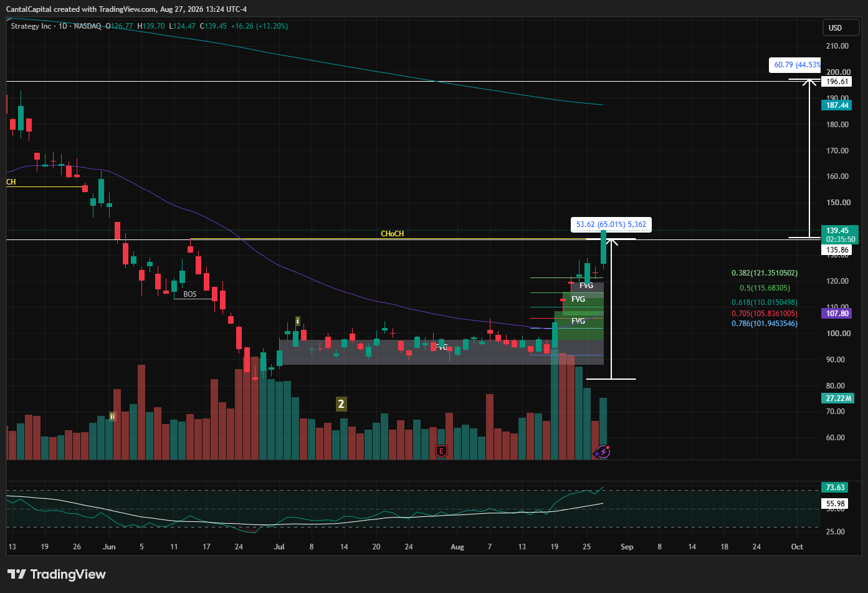This screenshot has height=593, width=868.
Task: Open the purple lightning icon at latest bar
Action: coord(603,451)
